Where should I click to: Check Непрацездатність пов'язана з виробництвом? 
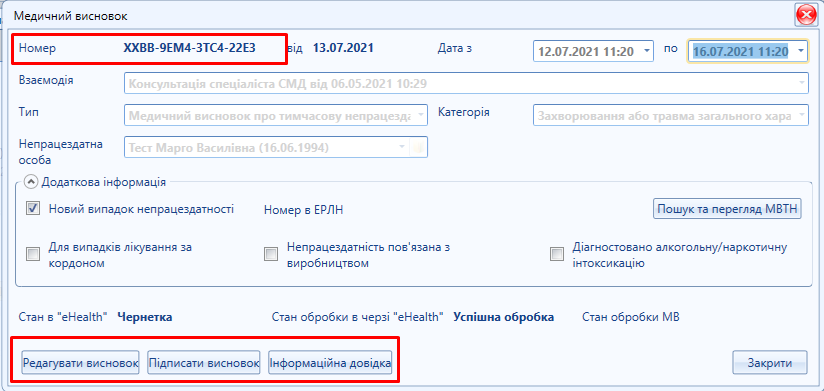click(x=271, y=255)
